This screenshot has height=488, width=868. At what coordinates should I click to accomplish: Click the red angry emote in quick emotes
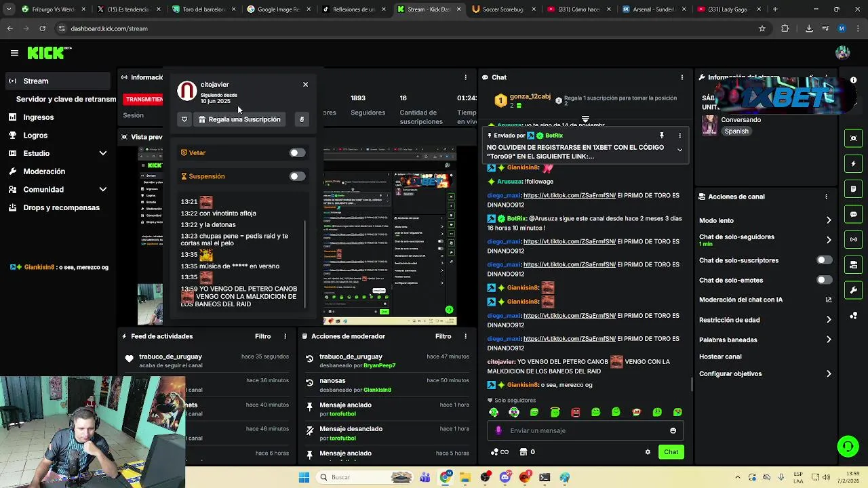click(x=575, y=412)
